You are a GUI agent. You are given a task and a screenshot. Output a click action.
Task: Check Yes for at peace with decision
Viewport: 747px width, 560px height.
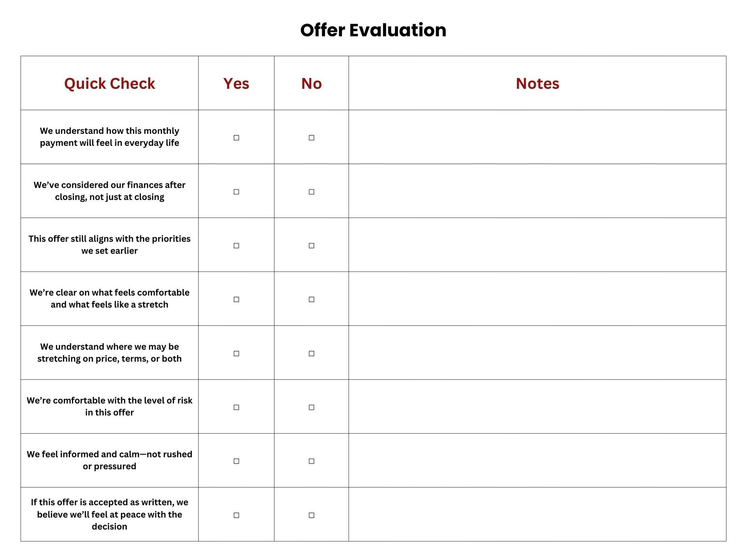point(236,515)
